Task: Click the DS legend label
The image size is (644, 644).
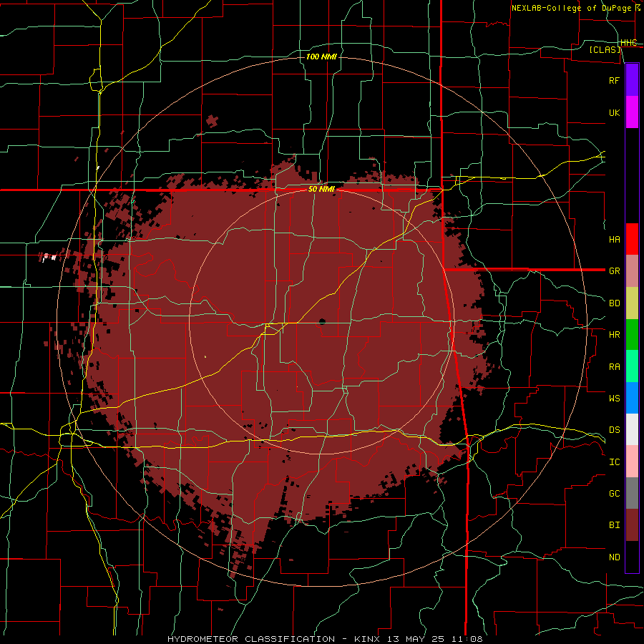Action: tap(615, 430)
